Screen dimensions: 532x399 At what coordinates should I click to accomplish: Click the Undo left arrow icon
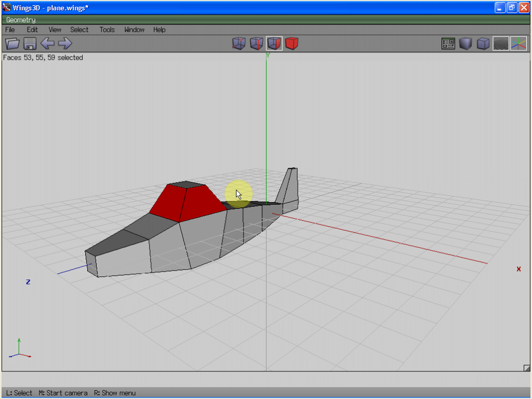(x=47, y=44)
